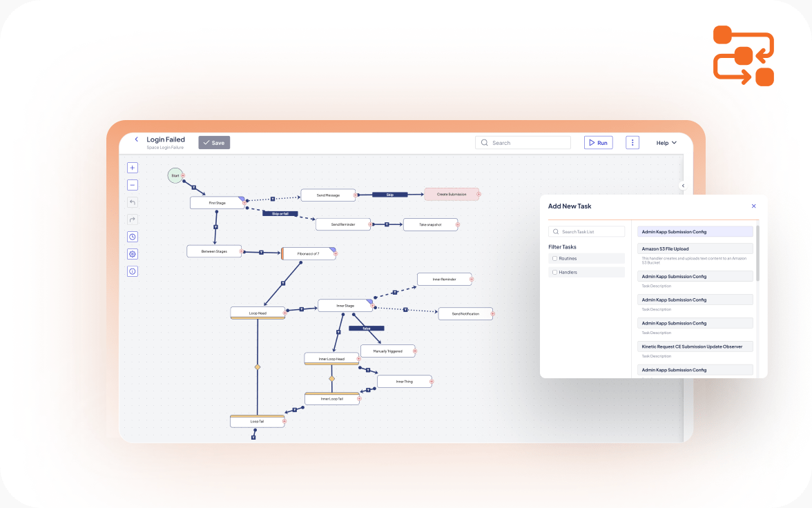The width and height of the screenshot is (812, 508).
Task: Select the Create Submission node
Action: pos(452,194)
